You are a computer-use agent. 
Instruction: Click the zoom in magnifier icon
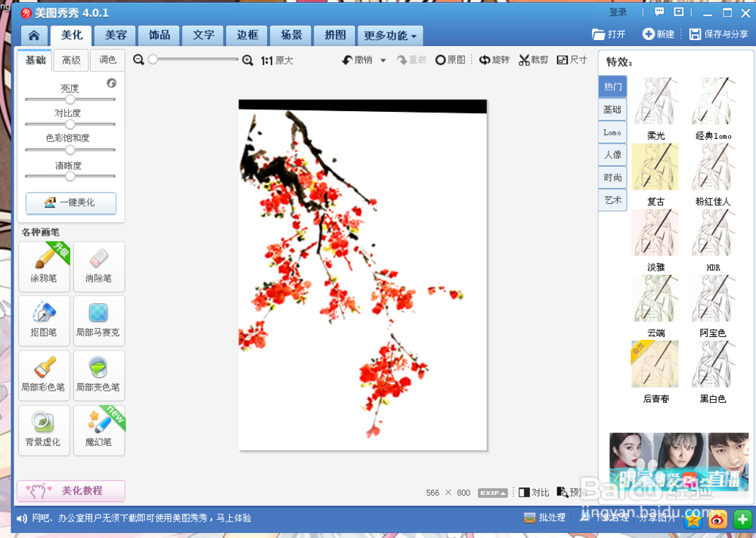[x=247, y=60]
